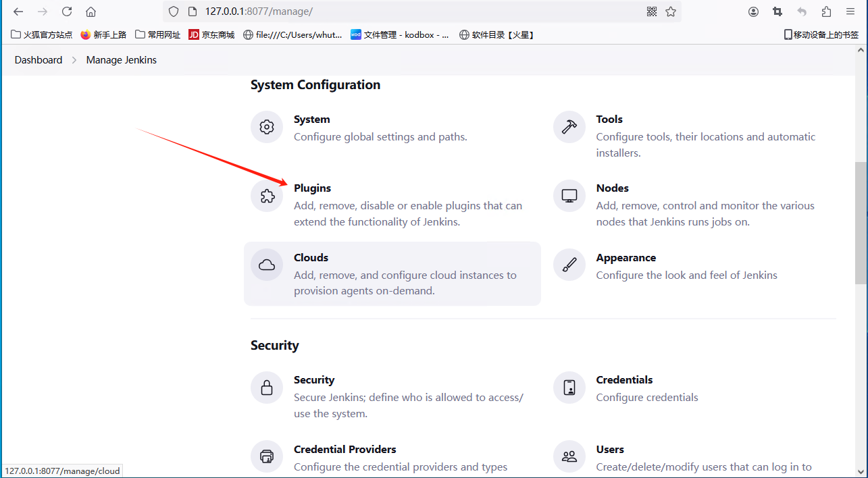Click the 'System Configuration' heading
Screen dimensions: 868x478
(x=315, y=85)
